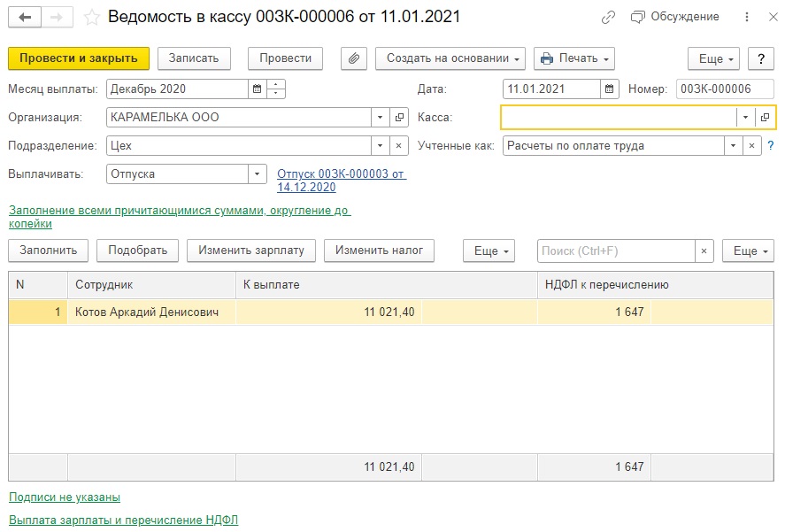Expand the Касса dropdown list
785x532 pixels.
point(745,117)
